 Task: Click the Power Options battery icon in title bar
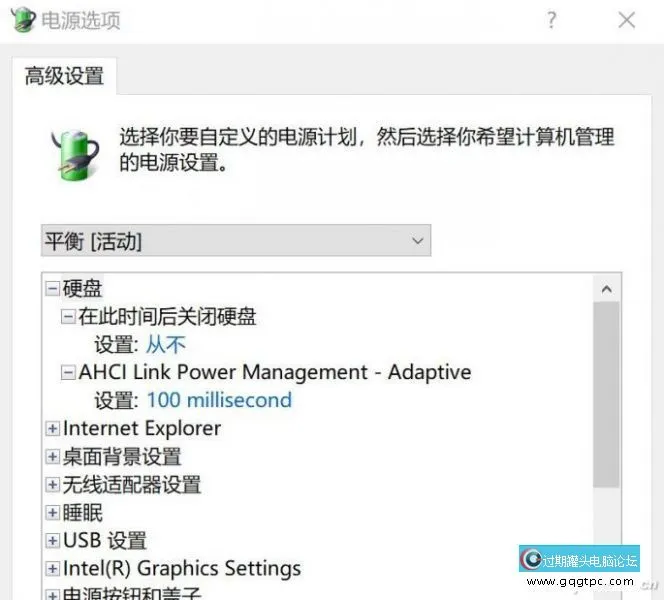(23, 19)
